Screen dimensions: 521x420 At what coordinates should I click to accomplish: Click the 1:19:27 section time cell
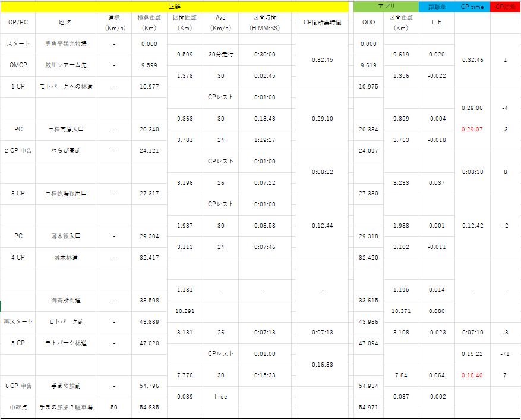[x=264, y=140]
